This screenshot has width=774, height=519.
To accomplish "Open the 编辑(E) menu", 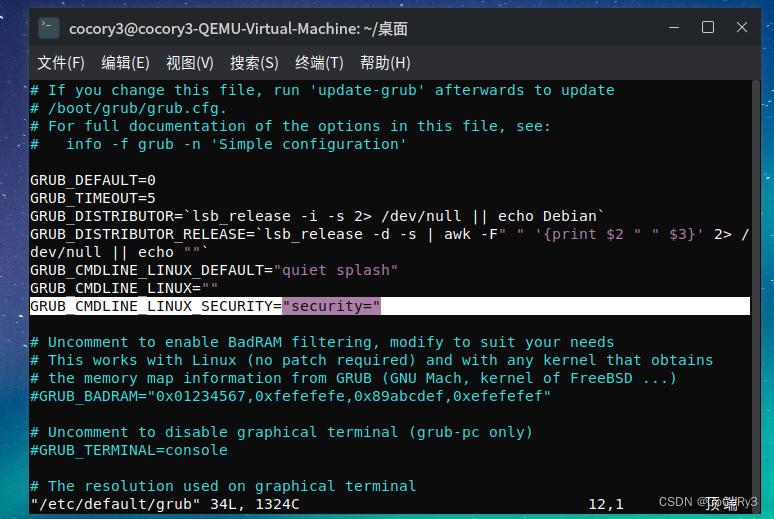I will [x=125, y=63].
